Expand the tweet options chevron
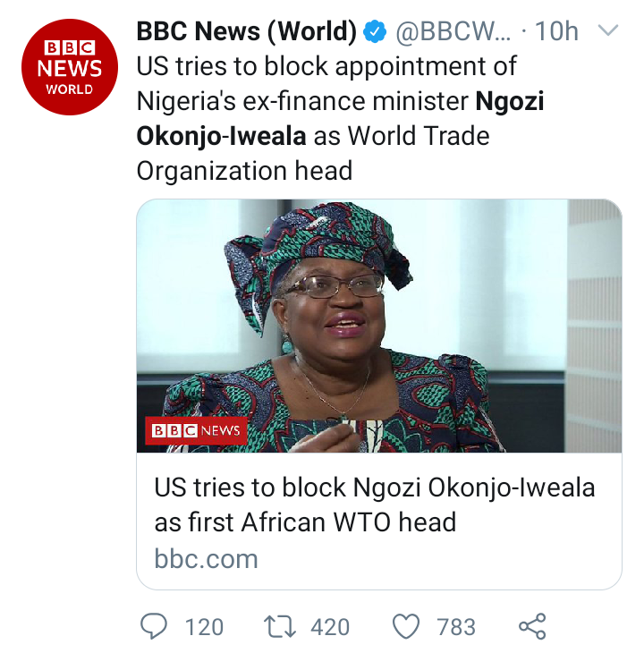 pyautogui.click(x=608, y=32)
